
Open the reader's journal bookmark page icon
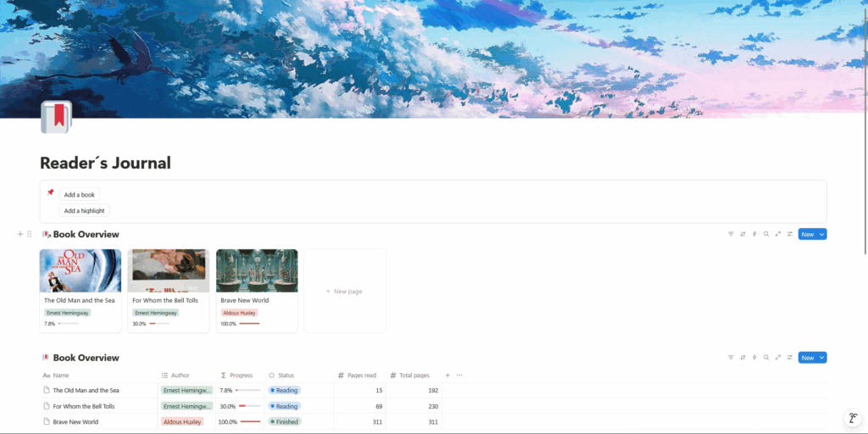(x=56, y=117)
